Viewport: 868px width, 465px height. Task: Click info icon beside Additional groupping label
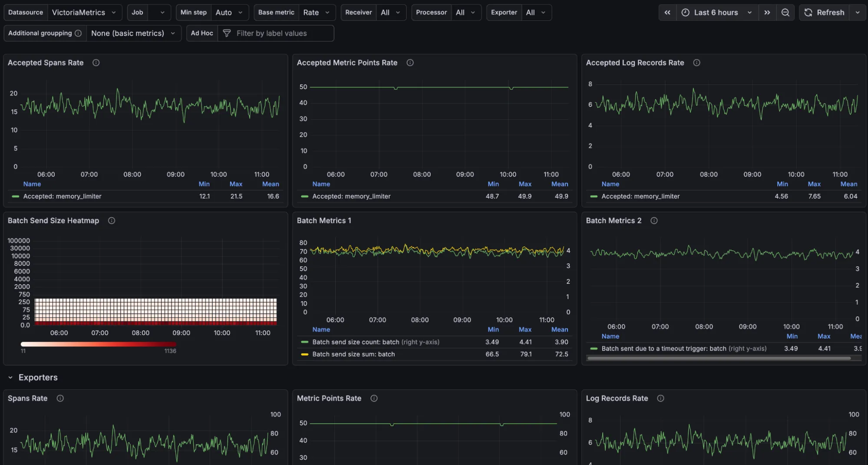point(78,33)
